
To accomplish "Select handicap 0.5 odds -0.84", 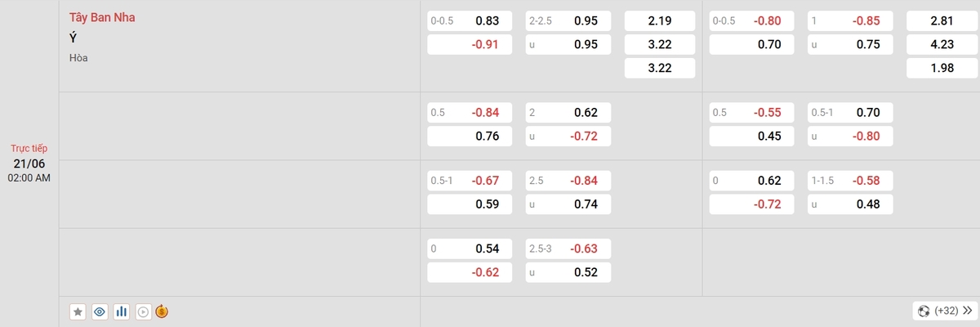I will click(470, 113).
